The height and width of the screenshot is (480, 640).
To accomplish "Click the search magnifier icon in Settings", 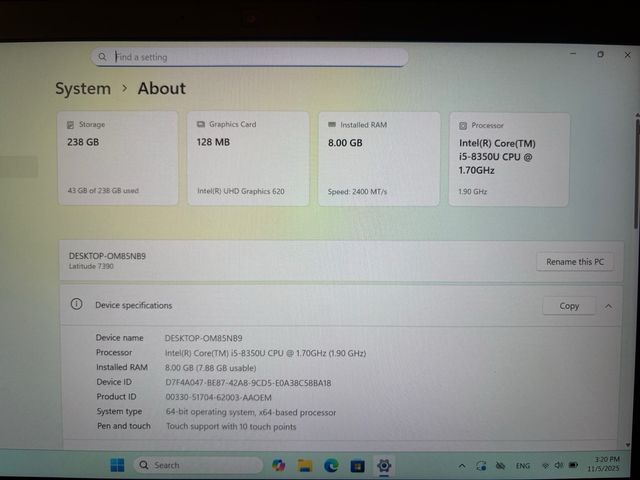I will click(102, 57).
